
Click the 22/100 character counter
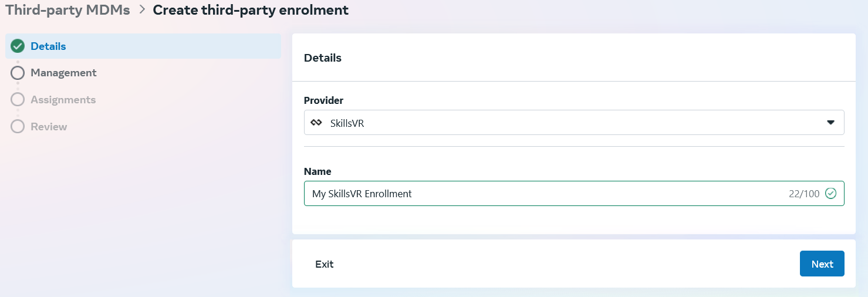click(x=804, y=194)
